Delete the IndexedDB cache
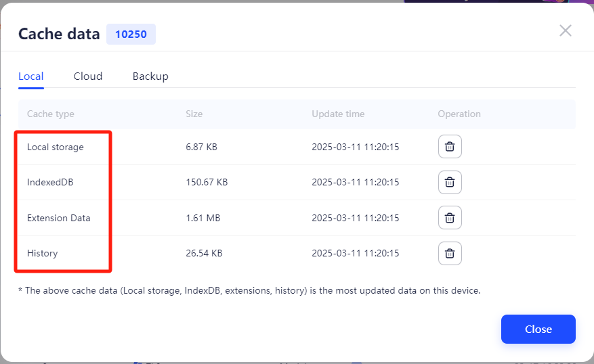Viewport: 594px width, 364px height. coord(450,182)
